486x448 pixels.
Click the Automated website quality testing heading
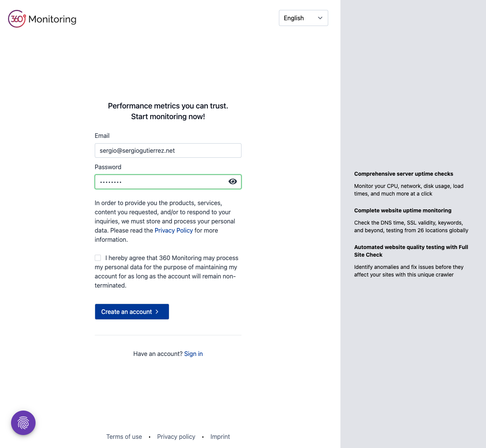(x=411, y=251)
